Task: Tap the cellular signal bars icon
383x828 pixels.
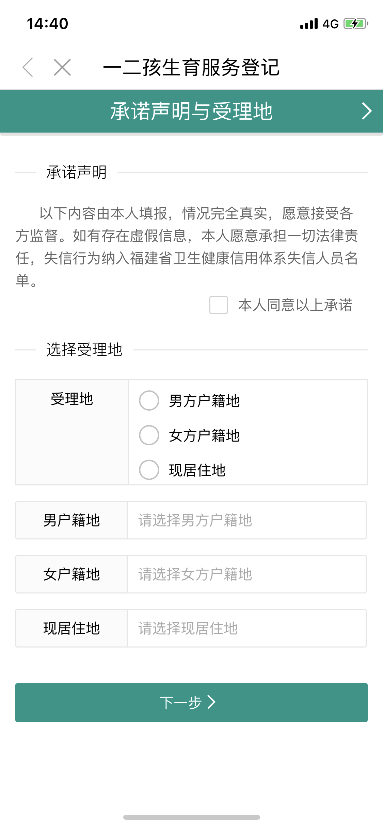Action: pos(309,24)
